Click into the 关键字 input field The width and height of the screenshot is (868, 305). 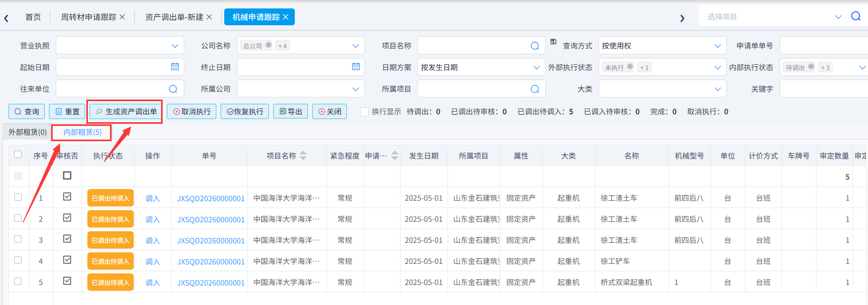point(824,89)
